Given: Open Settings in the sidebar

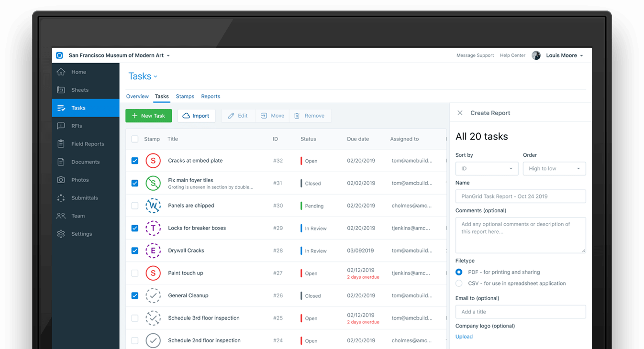Looking at the screenshot, I should 86,234.
